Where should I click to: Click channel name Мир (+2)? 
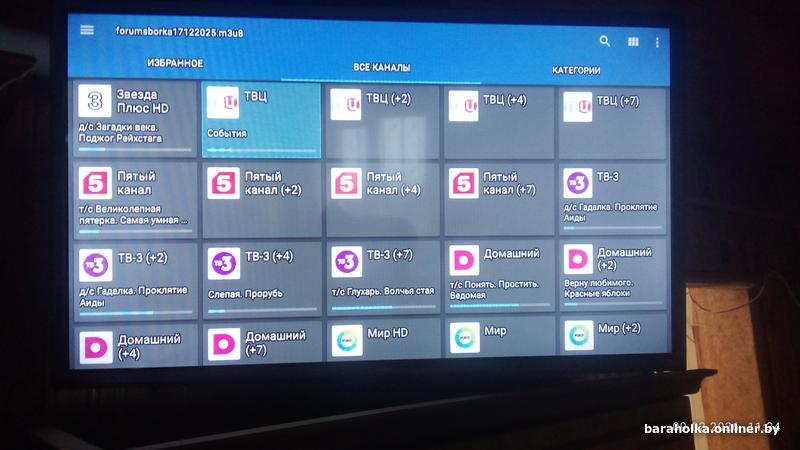point(619,328)
